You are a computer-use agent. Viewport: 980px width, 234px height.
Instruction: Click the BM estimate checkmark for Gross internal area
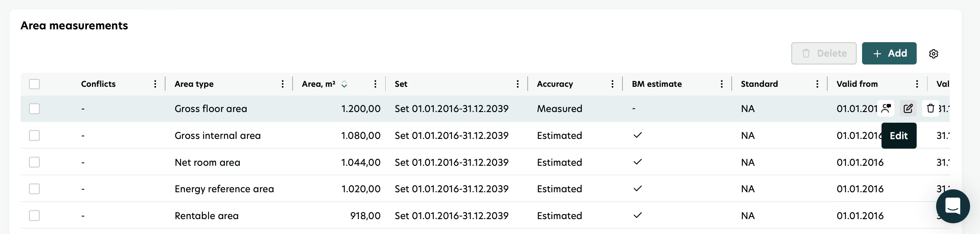(x=638, y=135)
